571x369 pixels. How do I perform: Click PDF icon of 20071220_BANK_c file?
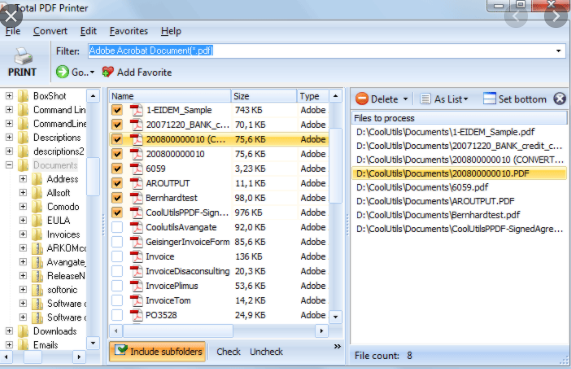click(x=137, y=125)
